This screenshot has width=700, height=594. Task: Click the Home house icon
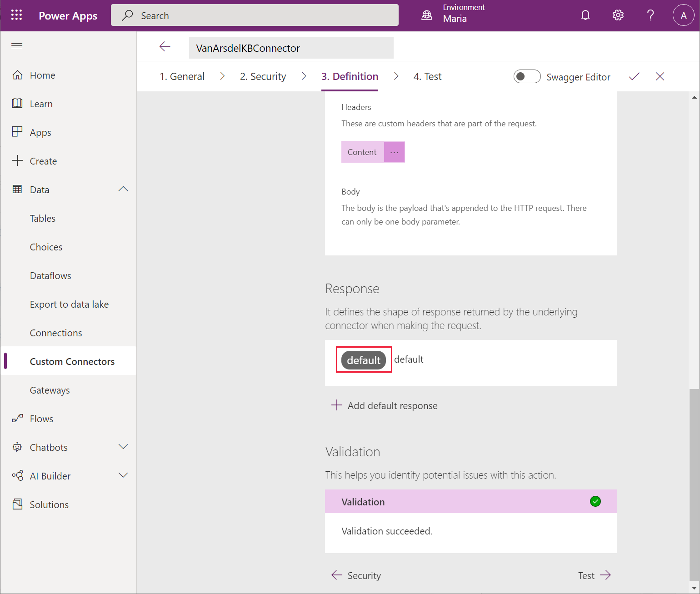point(17,75)
